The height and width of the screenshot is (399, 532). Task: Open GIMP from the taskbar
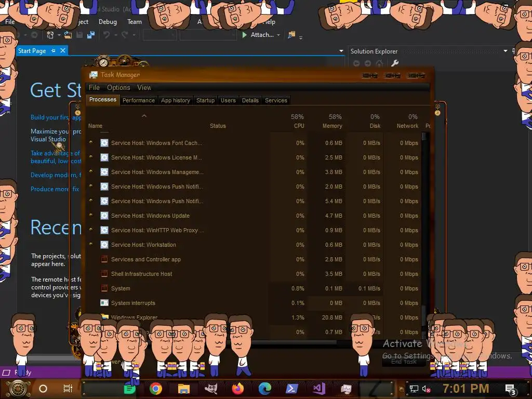pyautogui.click(x=211, y=389)
